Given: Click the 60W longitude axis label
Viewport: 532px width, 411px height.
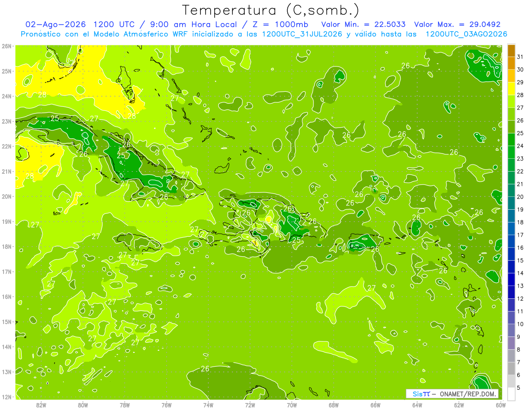Looking at the screenshot, I should pyautogui.click(x=501, y=405).
